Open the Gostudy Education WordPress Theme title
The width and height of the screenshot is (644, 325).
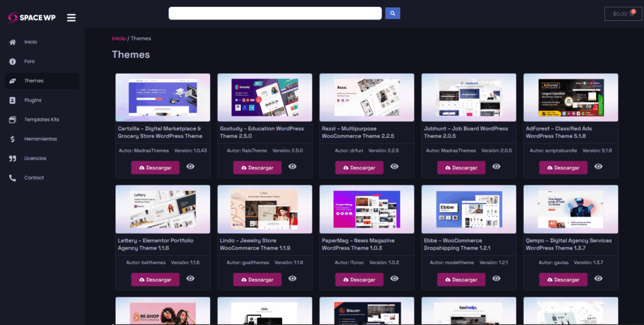point(262,132)
